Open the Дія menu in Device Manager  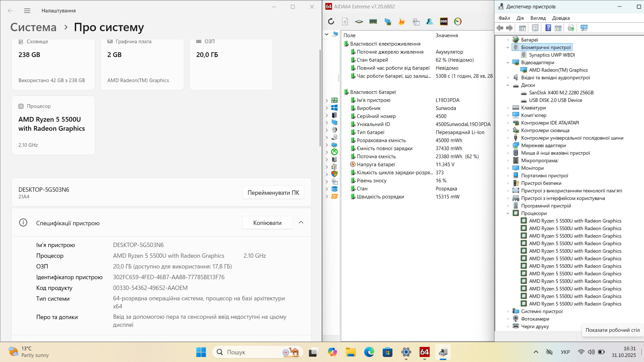520,18
